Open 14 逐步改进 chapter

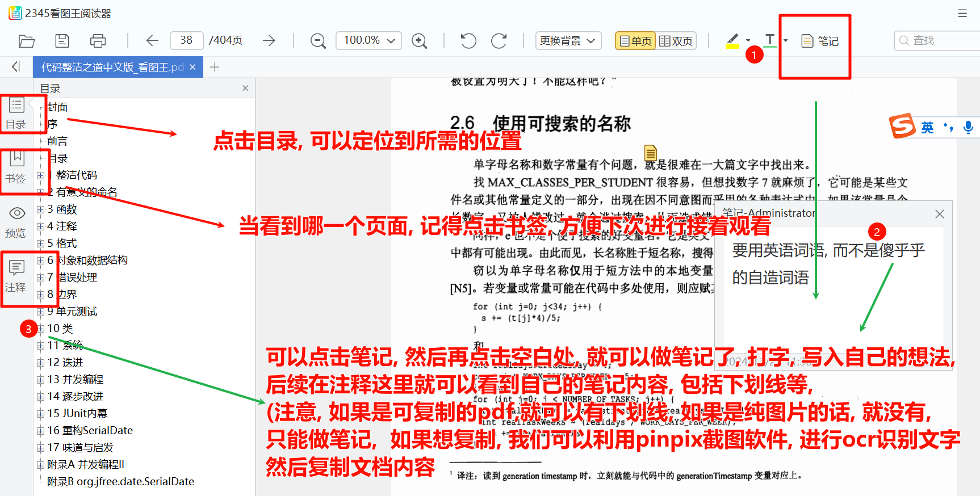[x=76, y=397]
